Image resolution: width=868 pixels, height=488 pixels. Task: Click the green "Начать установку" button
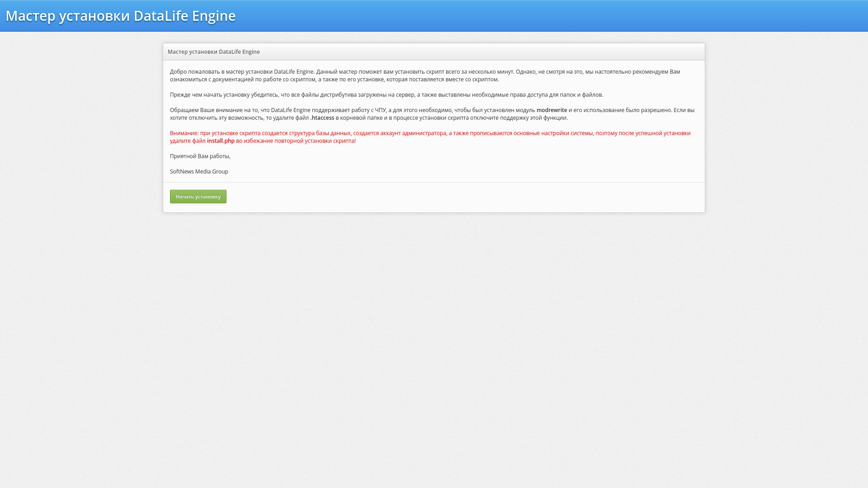click(x=198, y=197)
